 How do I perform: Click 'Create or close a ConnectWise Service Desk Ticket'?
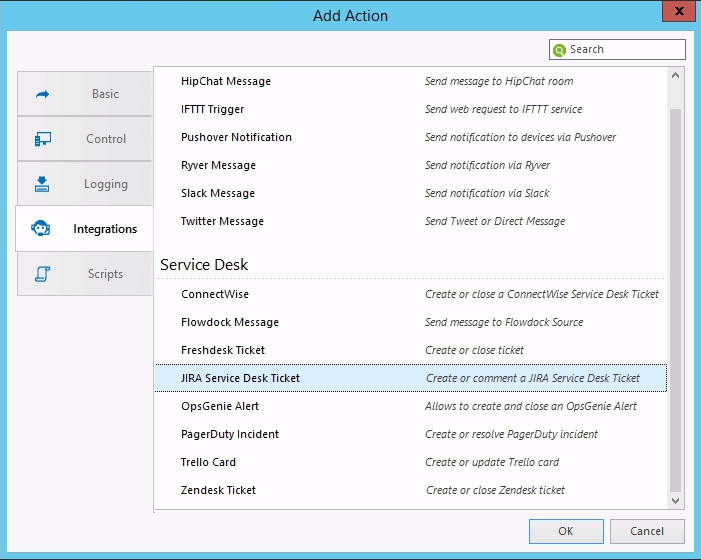pos(542,294)
